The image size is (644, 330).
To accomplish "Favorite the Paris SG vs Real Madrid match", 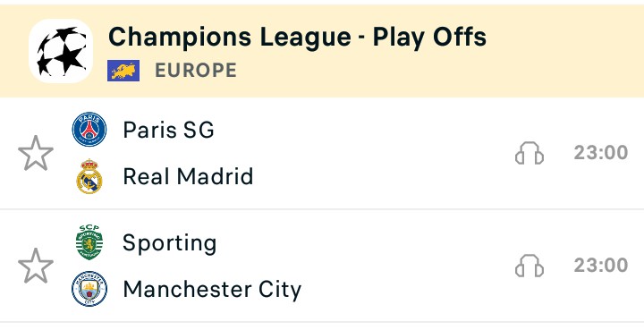I will point(36,153).
